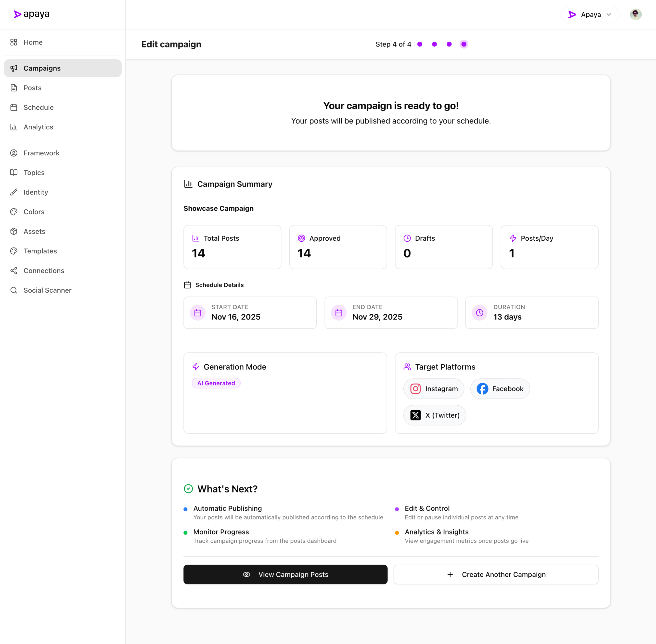Click the user profile avatar
Screen dimensions: 656x644
pos(635,14)
